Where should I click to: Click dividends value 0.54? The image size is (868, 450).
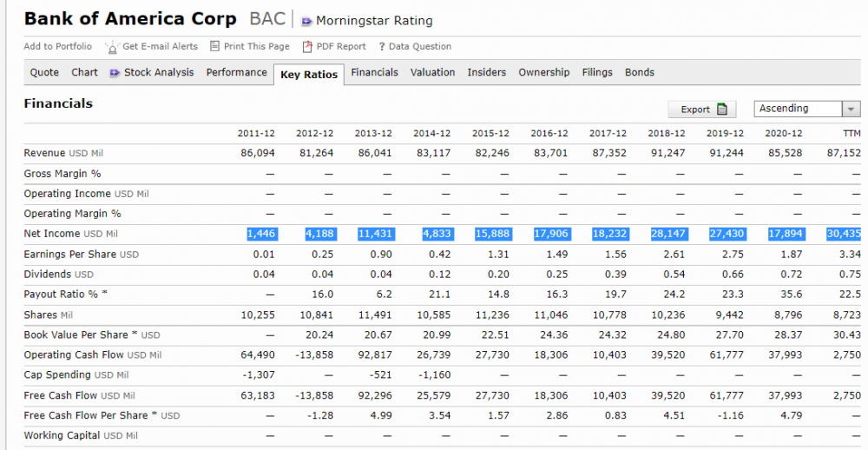(674, 275)
